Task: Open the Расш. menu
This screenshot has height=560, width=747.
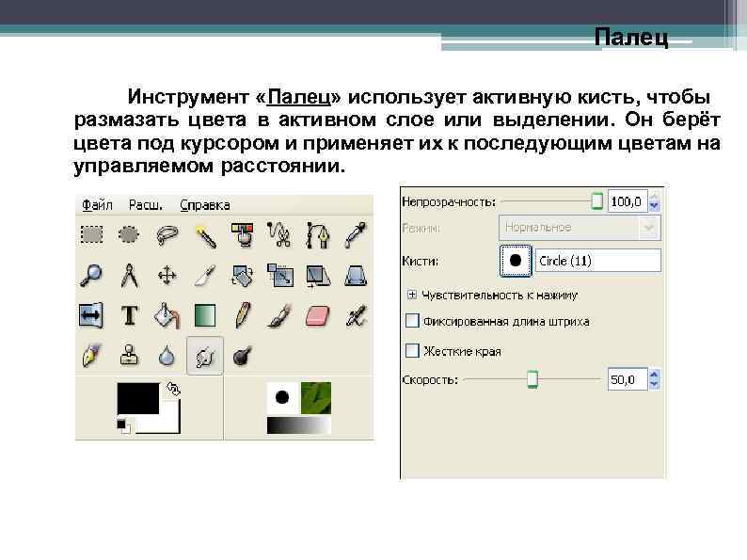Action: coord(146,205)
